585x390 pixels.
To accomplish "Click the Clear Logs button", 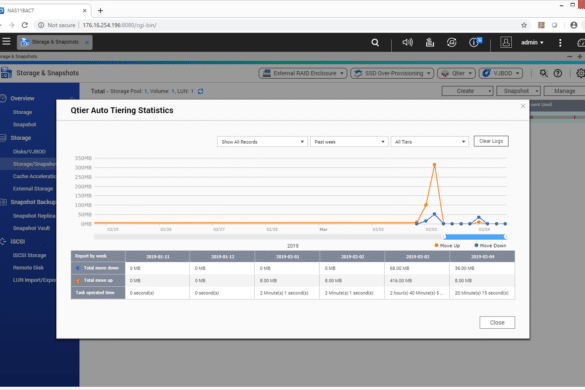I will 491,141.
